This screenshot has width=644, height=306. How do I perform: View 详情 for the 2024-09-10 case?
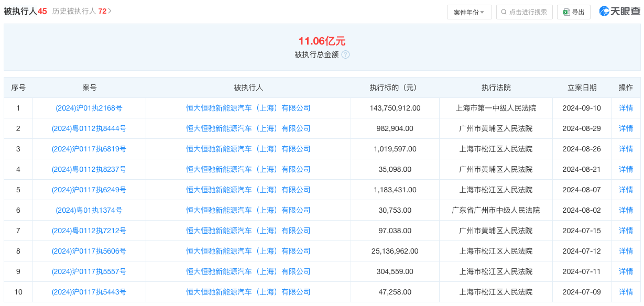pyautogui.click(x=626, y=108)
